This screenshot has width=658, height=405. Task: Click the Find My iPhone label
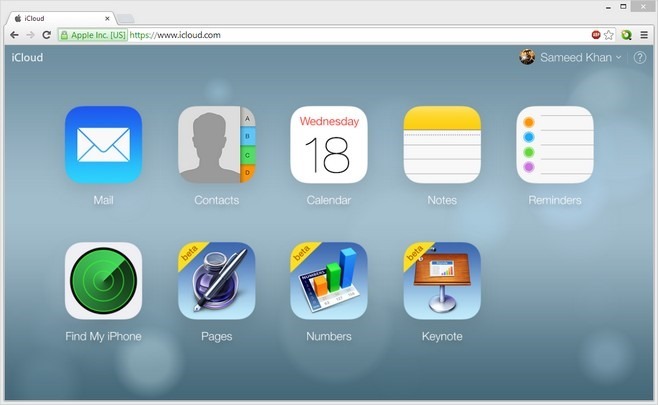(x=103, y=336)
